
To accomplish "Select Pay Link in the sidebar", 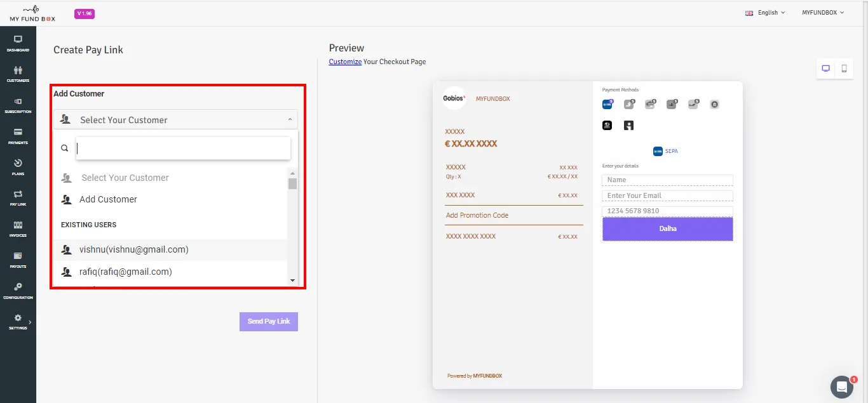I will pyautogui.click(x=18, y=198).
